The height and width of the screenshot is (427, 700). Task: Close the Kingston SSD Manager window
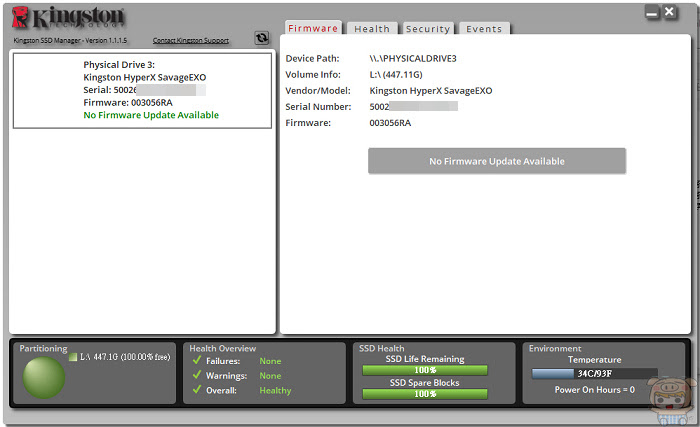(x=669, y=12)
